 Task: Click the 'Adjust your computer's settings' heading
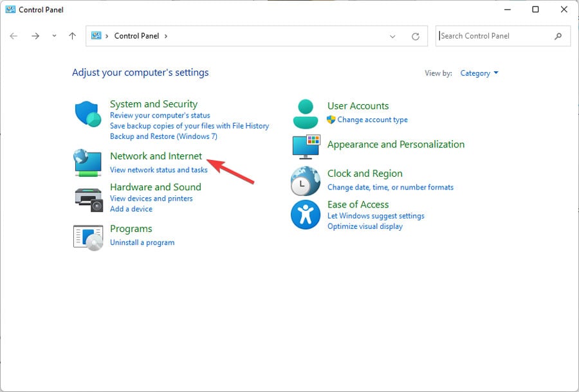point(140,73)
